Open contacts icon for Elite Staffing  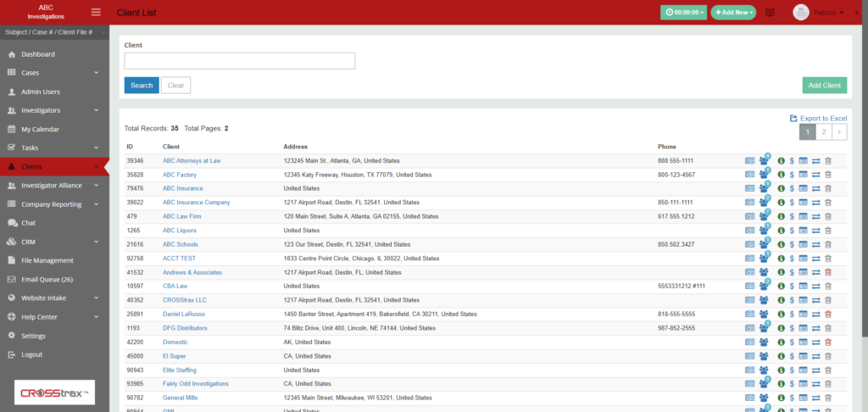tap(765, 370)
